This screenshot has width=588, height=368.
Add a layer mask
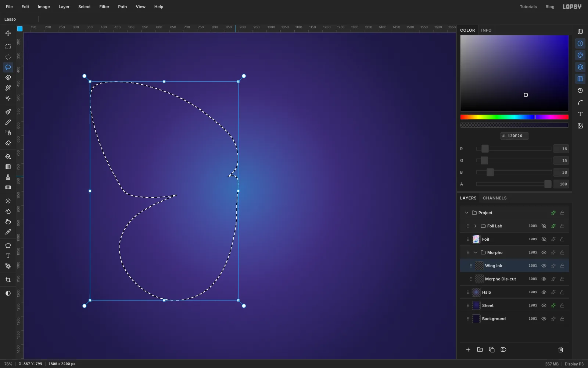point(503,350)
